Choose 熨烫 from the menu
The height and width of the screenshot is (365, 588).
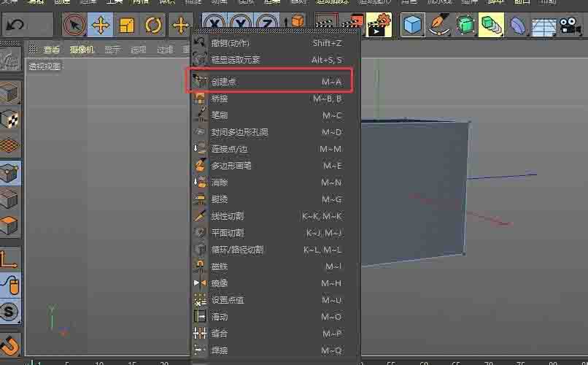coord(276,199)
